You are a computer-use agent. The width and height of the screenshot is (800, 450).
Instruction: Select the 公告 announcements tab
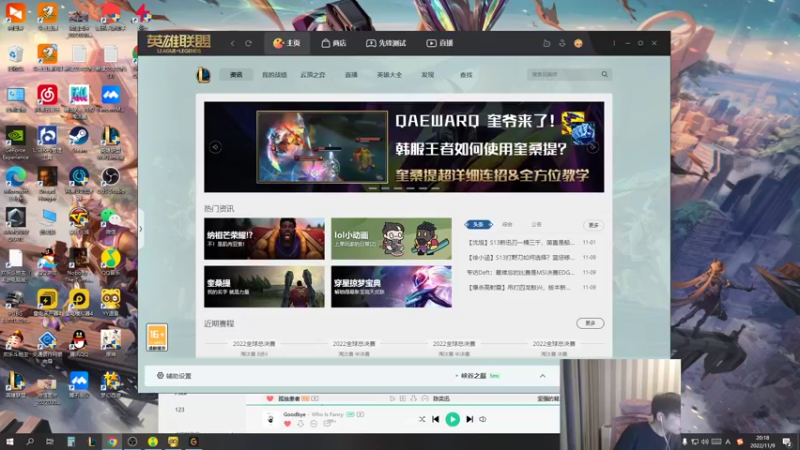536,224
